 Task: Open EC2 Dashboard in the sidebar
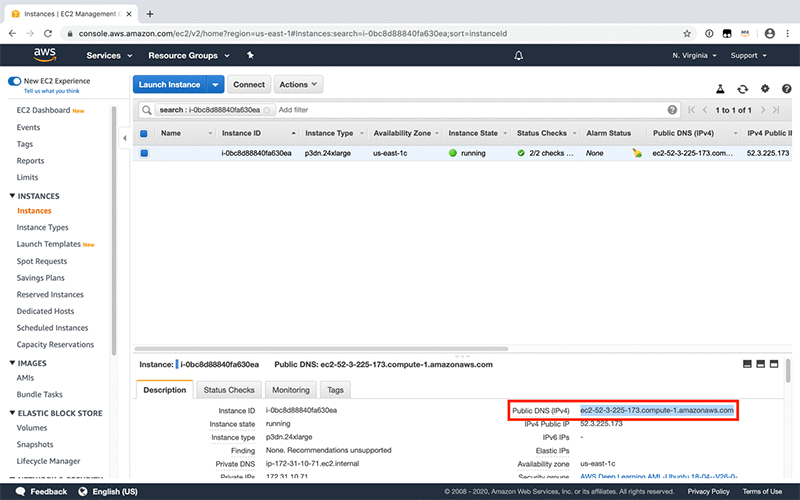[x=43, y=110]
